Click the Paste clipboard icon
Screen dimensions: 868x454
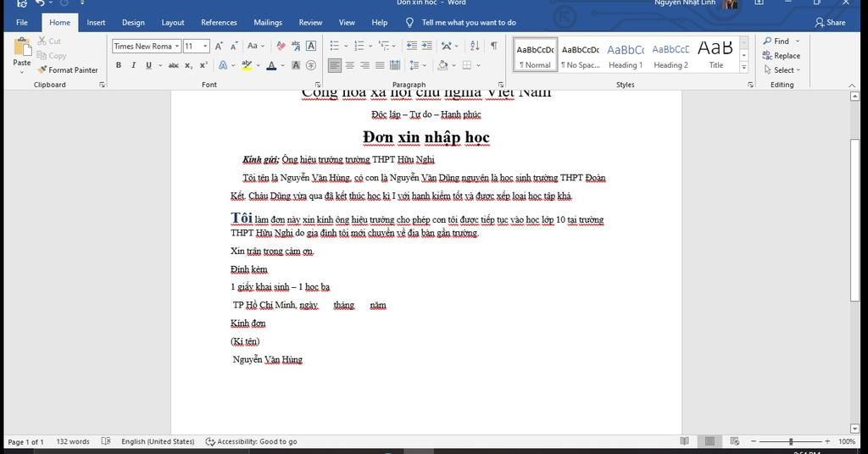tap(22, 47)
